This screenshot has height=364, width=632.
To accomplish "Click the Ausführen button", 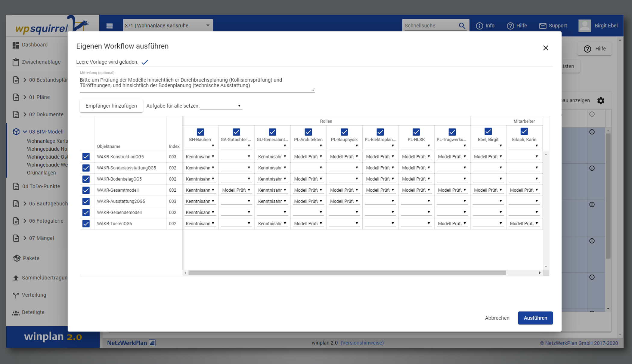I will [535, 318].
